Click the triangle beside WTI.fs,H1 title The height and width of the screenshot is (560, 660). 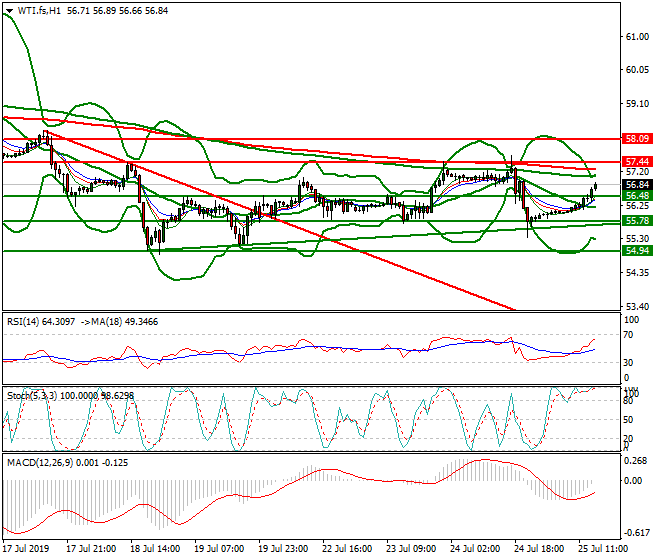[x=9, y=11]
